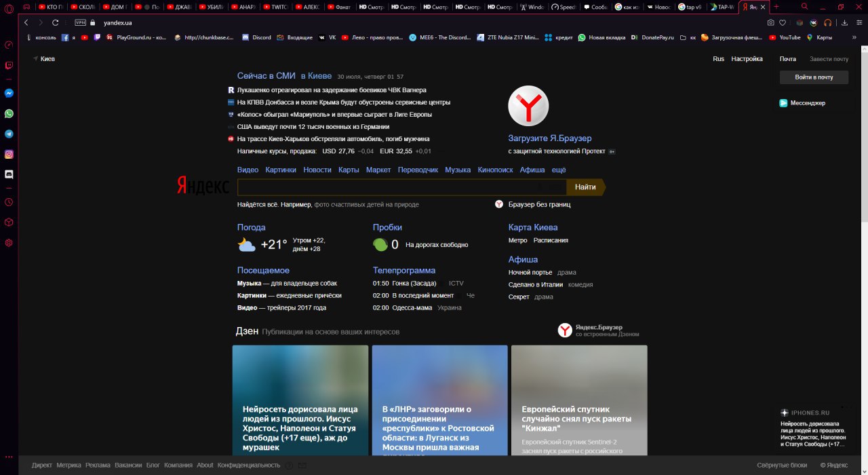Open the orange headphones extension icon
The image size is (868, 475).
827,22
